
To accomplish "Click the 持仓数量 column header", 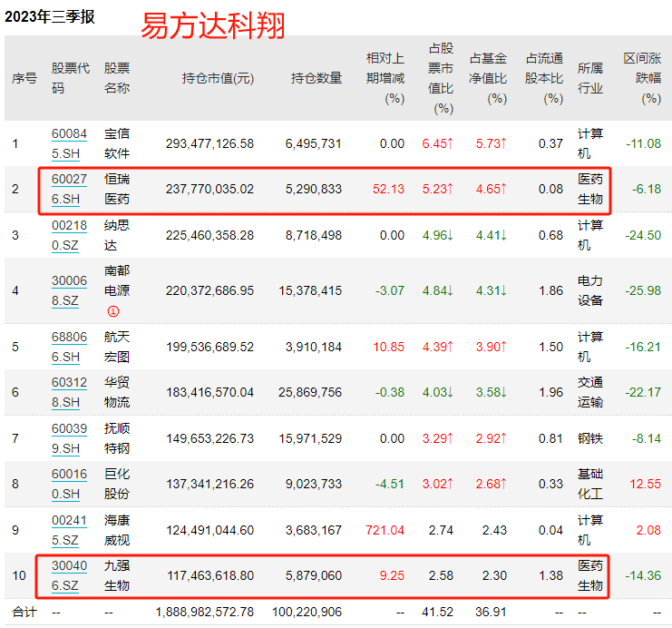I will coord(317,78).
